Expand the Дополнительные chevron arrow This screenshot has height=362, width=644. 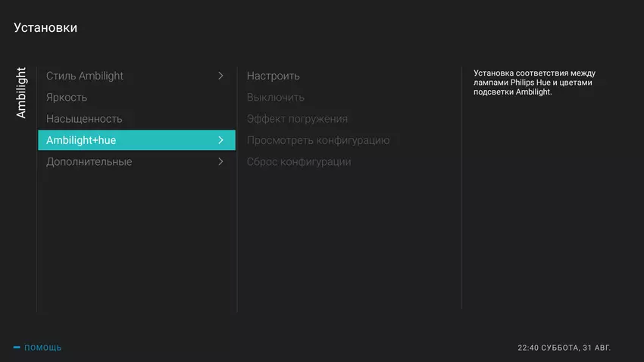pos(220,161)
